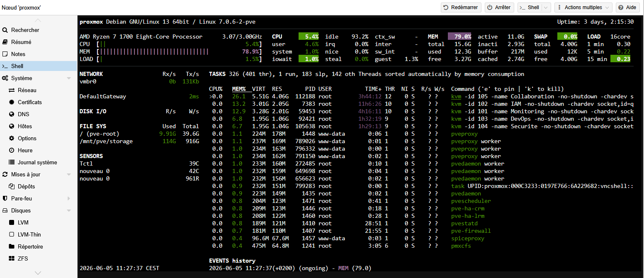
Task: Open the Dépôts entry
Action: pos(39,186)
